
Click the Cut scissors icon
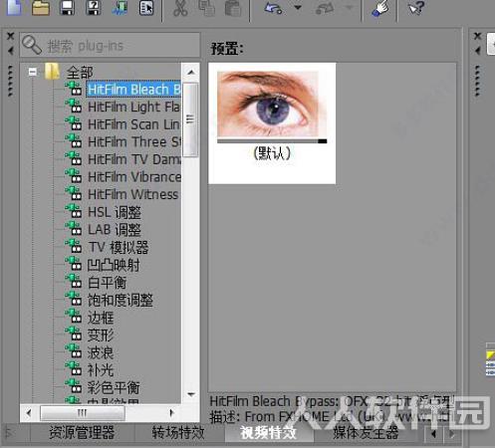click(x=180, y=8)
